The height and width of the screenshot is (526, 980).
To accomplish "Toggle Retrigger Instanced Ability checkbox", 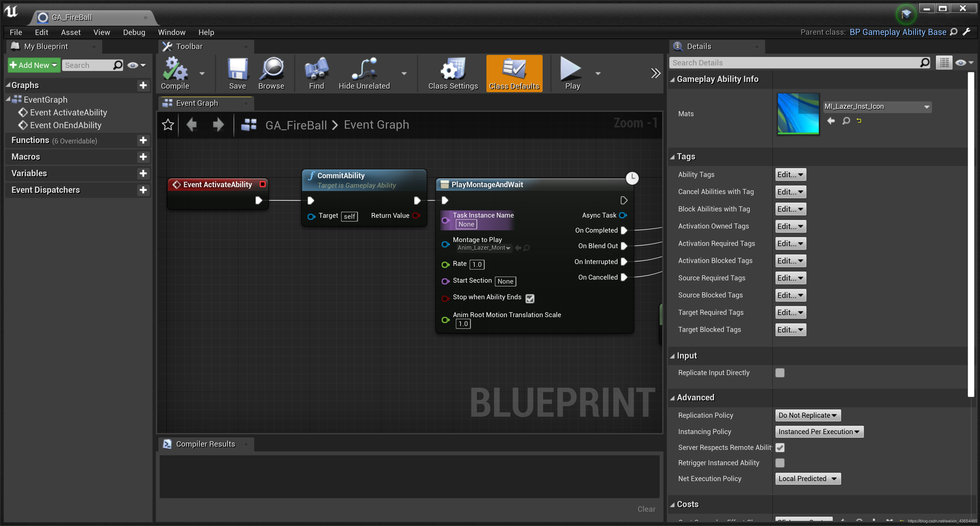I will pos(779,463).
